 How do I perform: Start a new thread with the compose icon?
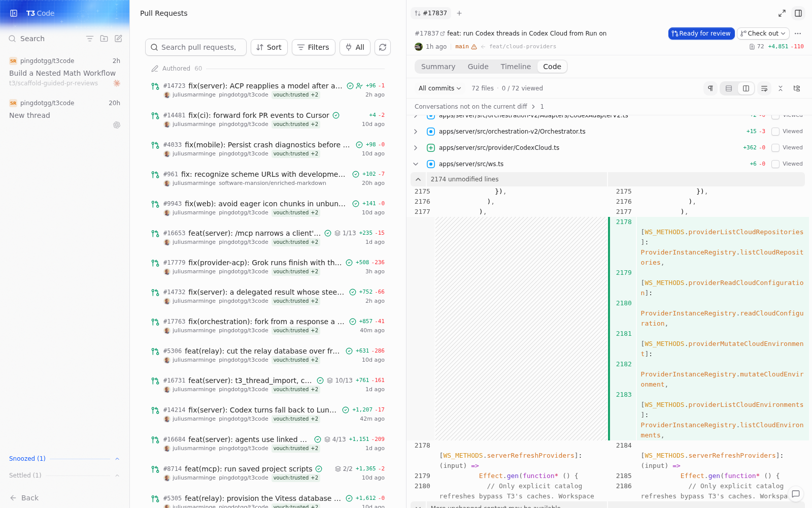[x=118, y=39]
